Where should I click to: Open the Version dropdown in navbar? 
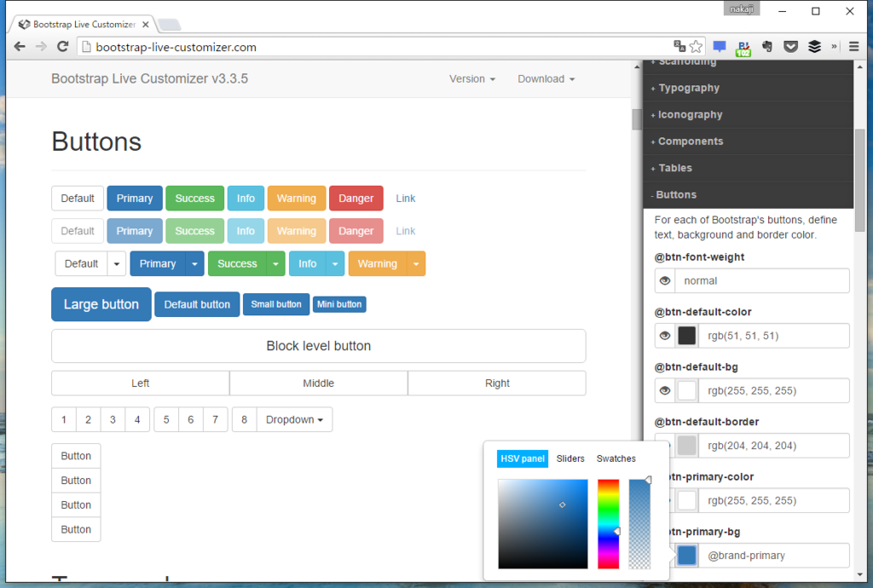472,79
